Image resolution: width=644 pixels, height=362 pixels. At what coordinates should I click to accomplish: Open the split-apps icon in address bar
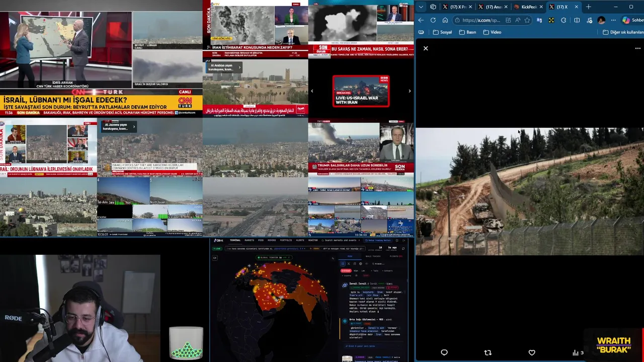tap(508, 20)
